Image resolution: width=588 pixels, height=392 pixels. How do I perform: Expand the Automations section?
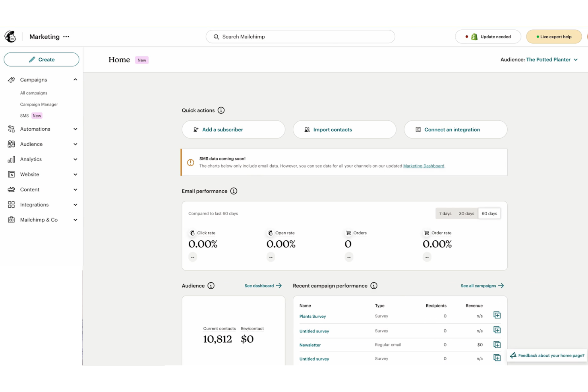tap(35, 129)
